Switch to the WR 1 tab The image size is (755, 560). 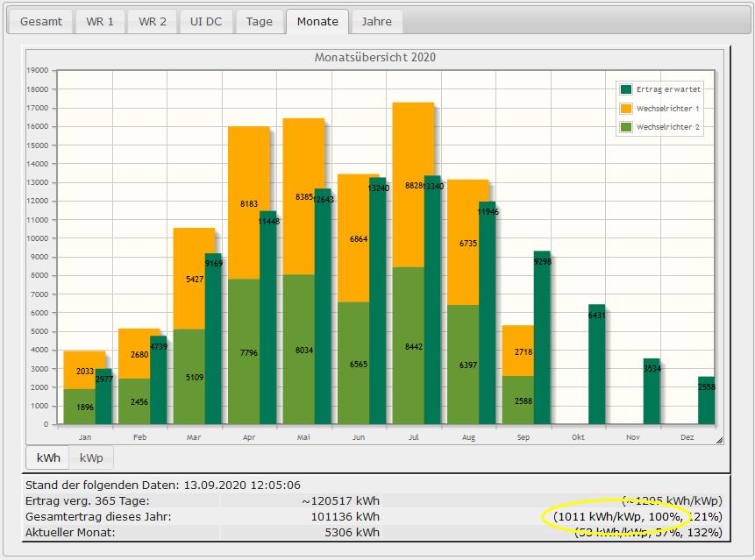pyautogui.click(x=100, y=22)
